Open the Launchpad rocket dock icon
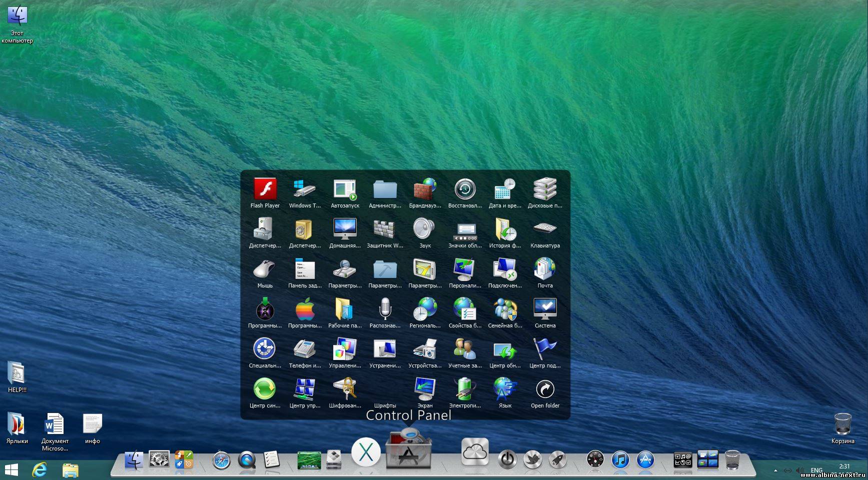The height and width of the screenshot is (480, 868). click(558, 459)
